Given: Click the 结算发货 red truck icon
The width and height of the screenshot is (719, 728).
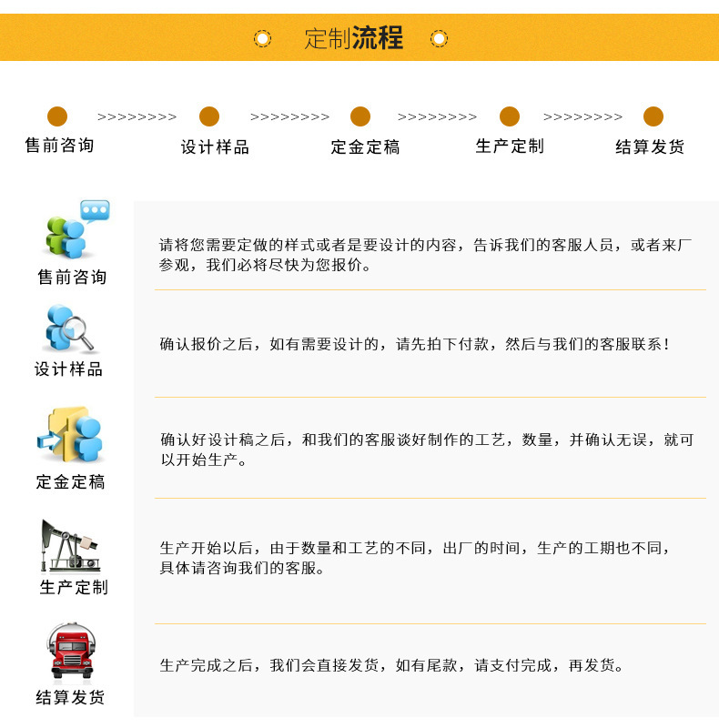Looking at the screenshot, I should point(72,651).
